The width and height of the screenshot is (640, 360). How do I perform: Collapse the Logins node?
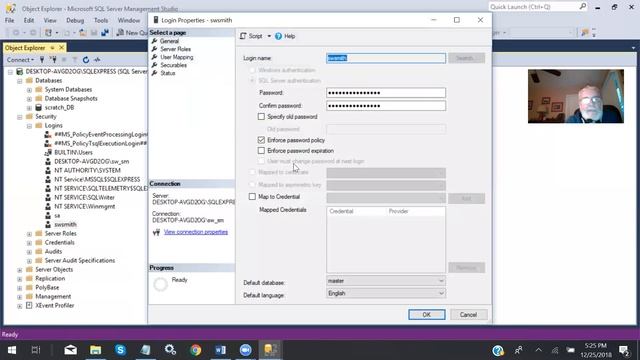tap(29, 126)
